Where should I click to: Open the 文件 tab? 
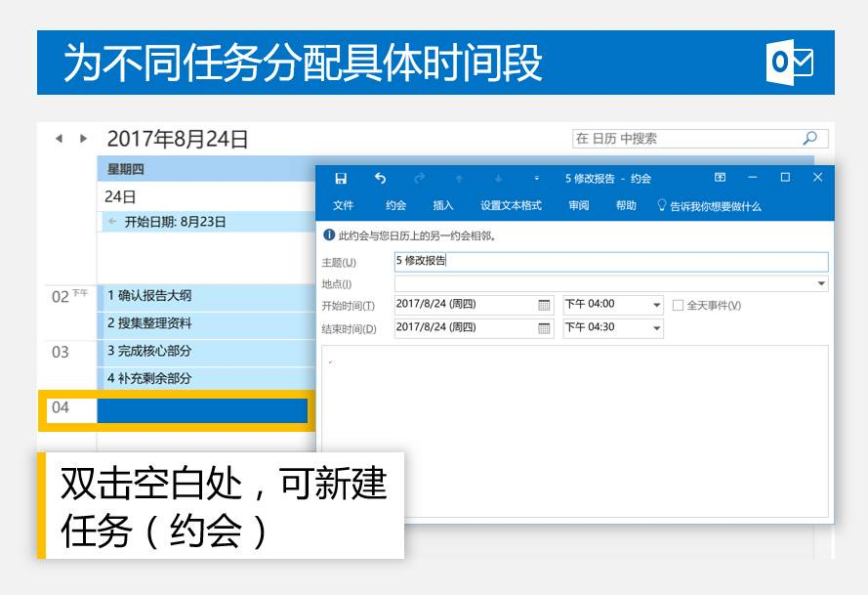click(x=344, y=205)
